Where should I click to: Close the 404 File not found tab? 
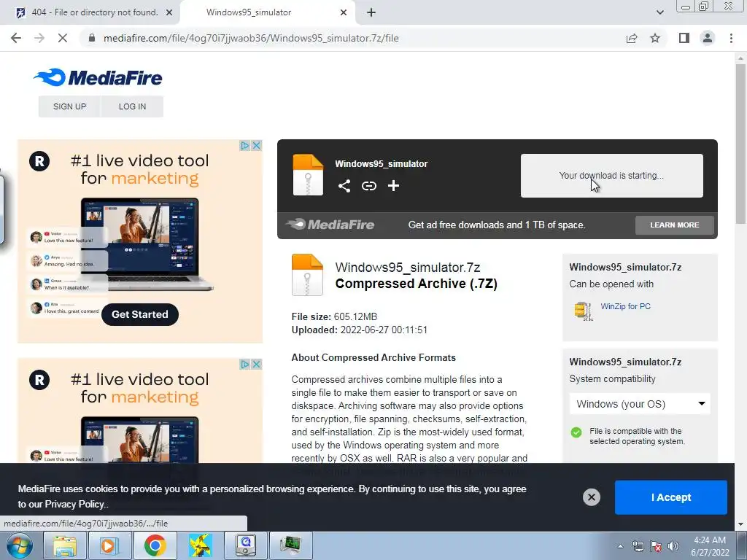pos(169,12)
